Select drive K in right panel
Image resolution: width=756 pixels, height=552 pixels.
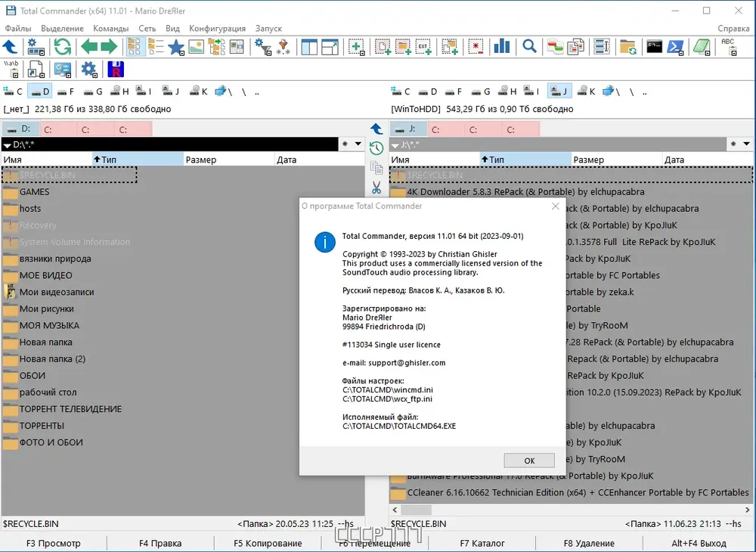pyautogui.click(x=587, y=91)
